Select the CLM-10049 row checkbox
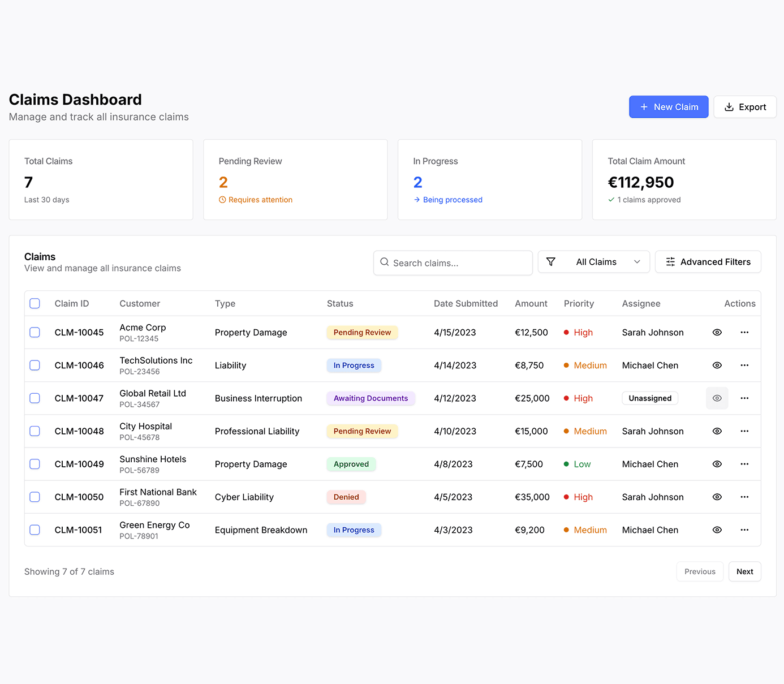 (x=35, y=463)
